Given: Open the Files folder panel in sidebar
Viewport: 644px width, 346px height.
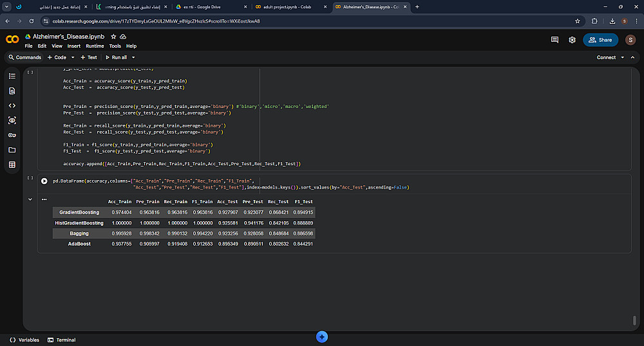Looking at the screenshot, I should [12, 150].
